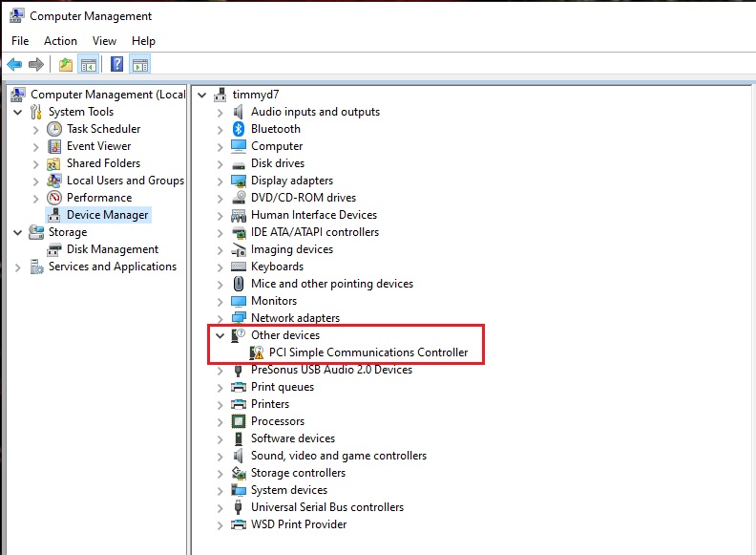This screenshot has width=756, height=555.
Task: Select PCI Simple Communications Controller device
Action: click(x=368, y=352)
